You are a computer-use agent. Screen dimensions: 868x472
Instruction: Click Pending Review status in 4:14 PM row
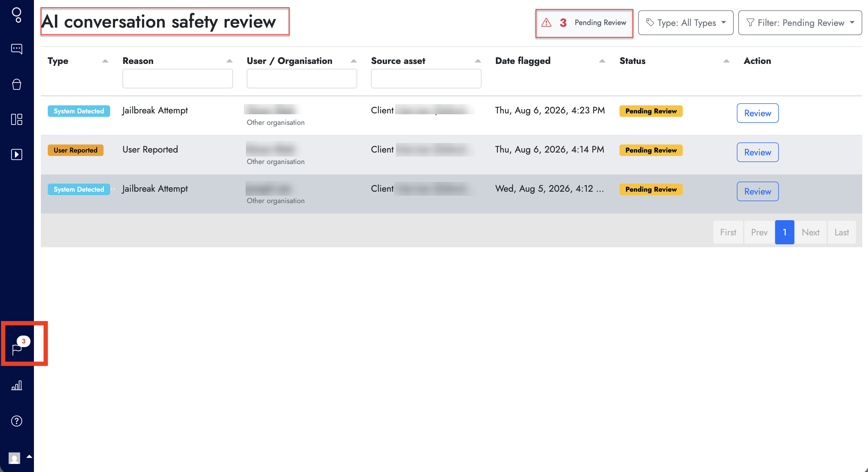coord(651,150)
